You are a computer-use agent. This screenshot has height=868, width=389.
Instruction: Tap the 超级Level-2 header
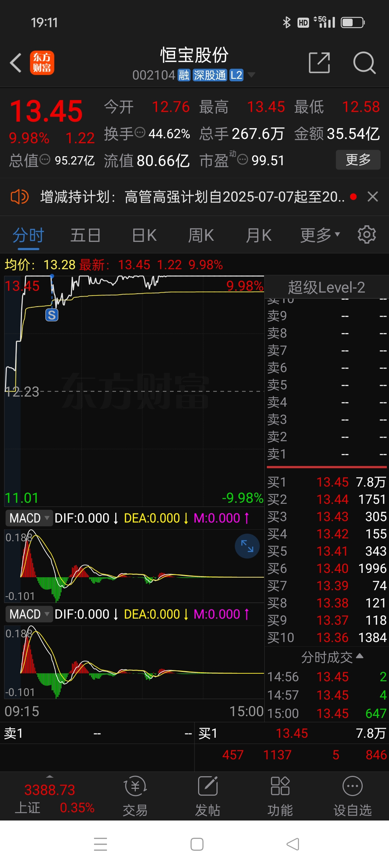pos(326,287)
